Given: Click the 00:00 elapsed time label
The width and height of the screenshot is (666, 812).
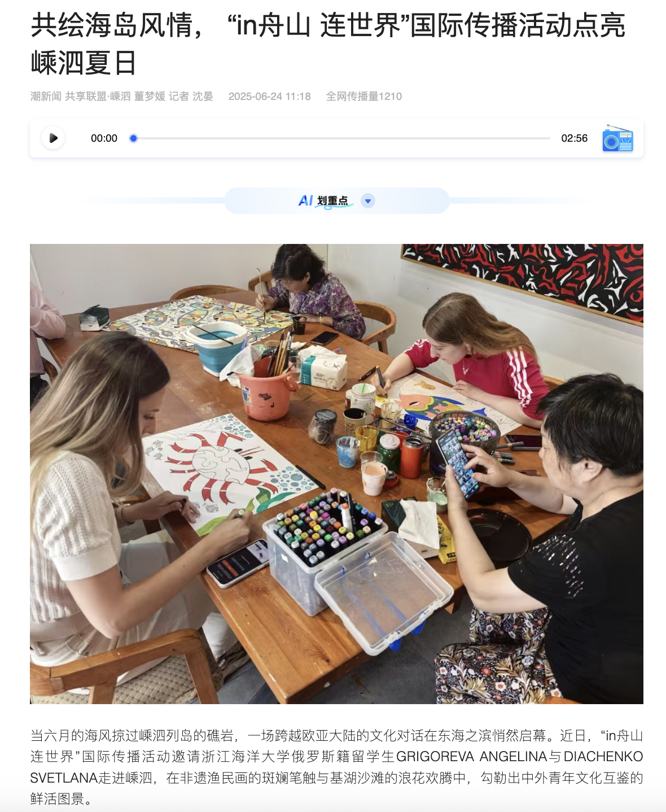Looking at the screenshot, I should click(104, 138).
